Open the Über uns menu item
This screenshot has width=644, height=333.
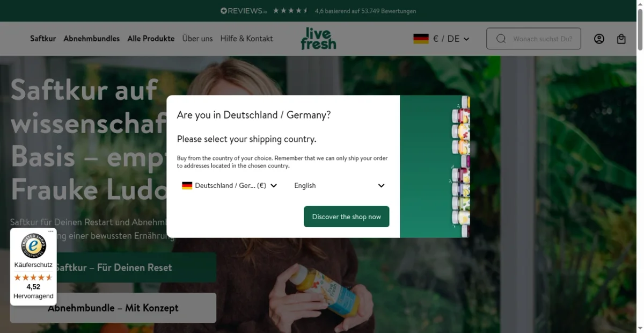(197, 39)
